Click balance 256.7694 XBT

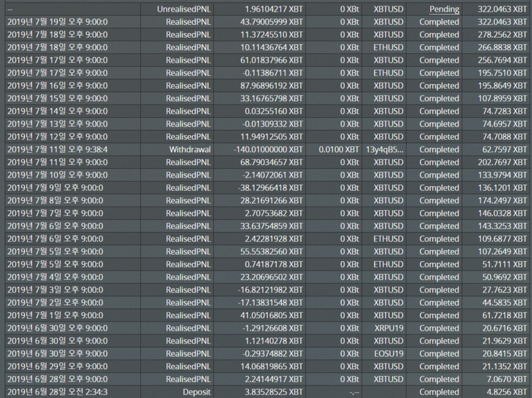pos(502,60)
